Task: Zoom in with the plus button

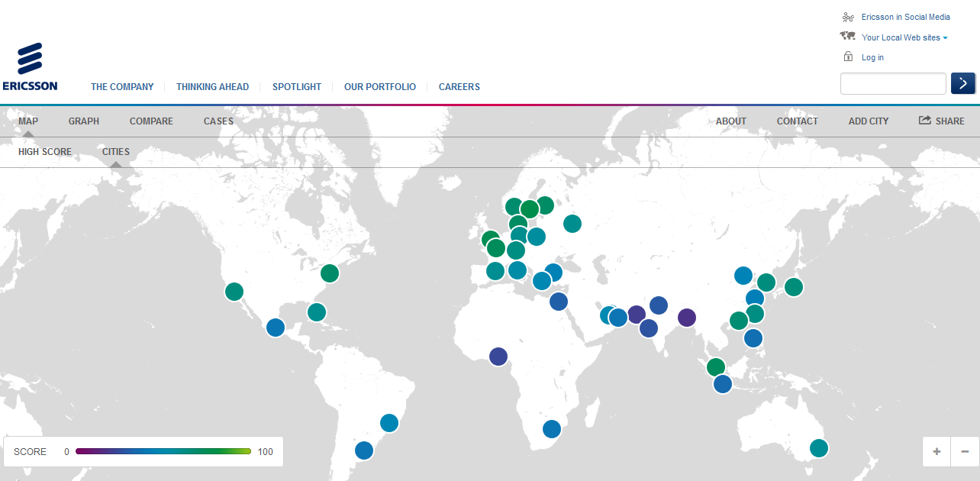Action: click(x=936, y=451)
